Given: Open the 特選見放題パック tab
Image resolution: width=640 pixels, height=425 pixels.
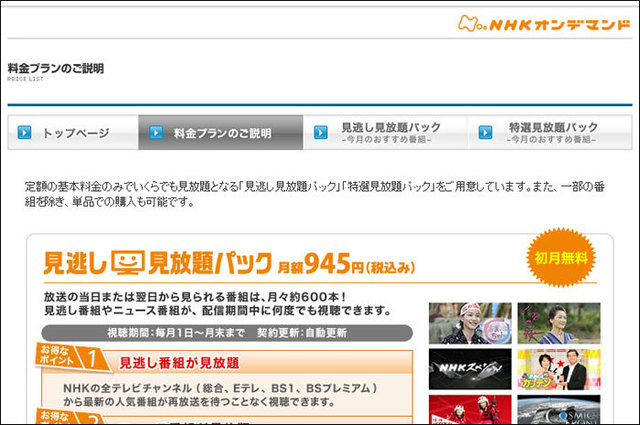Looking at the screenshot, I should click(552, 132).
